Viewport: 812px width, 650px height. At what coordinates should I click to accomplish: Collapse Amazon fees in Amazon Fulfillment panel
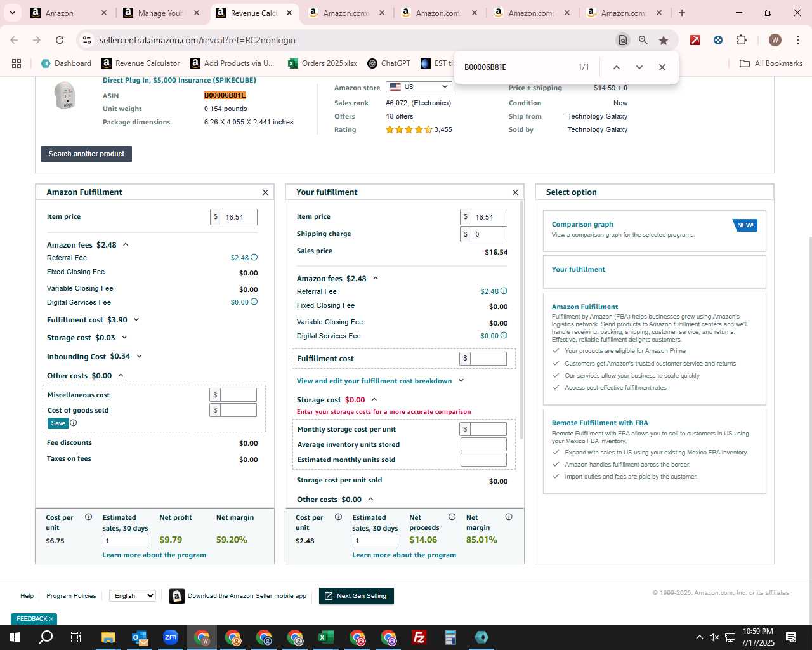tap(126, 244)
